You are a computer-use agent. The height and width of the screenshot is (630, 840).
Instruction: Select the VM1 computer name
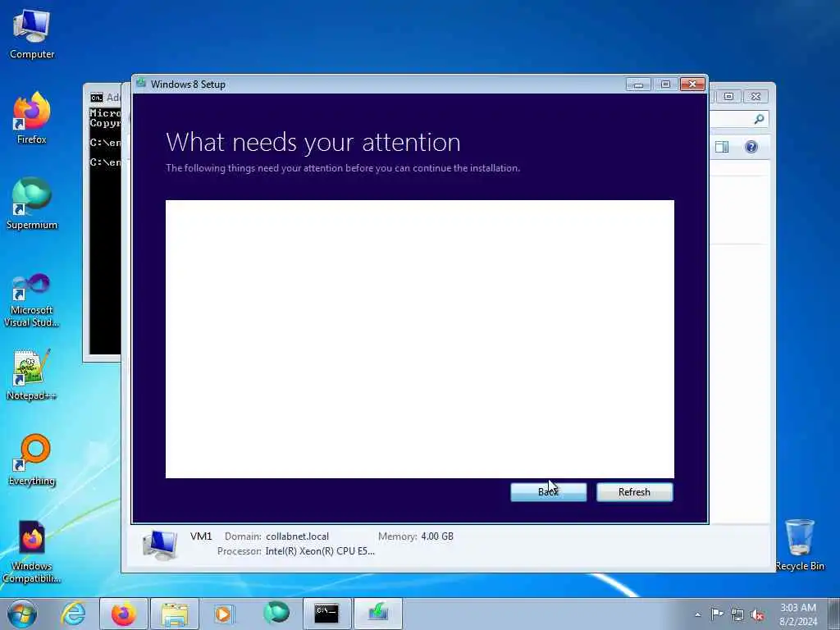click(x=202, y=536)
